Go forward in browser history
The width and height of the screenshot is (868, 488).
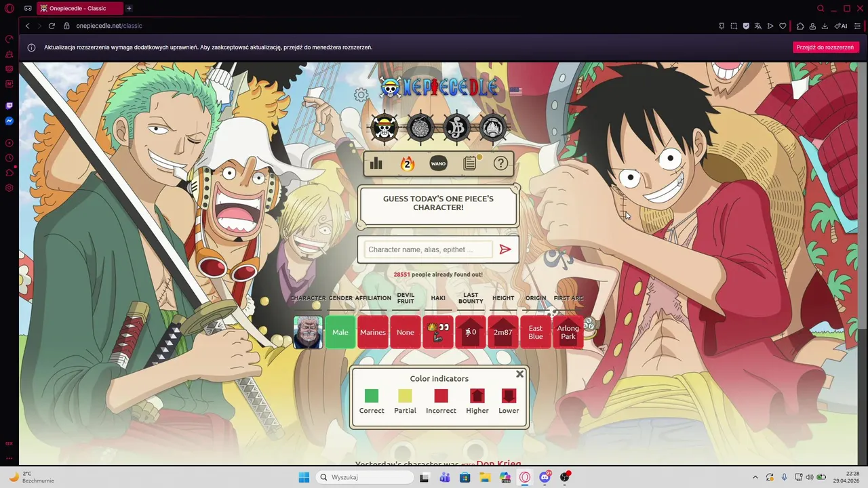point(39,26)
